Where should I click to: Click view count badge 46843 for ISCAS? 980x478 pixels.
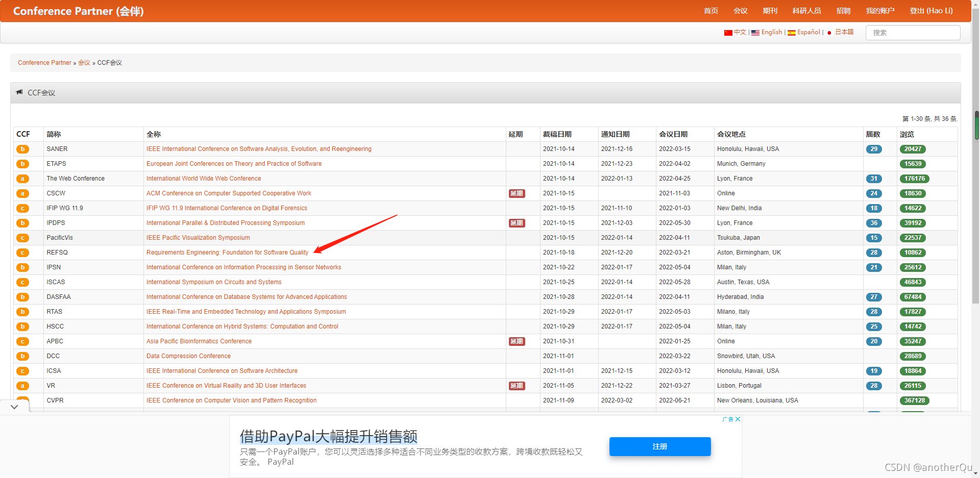(913, 282)
